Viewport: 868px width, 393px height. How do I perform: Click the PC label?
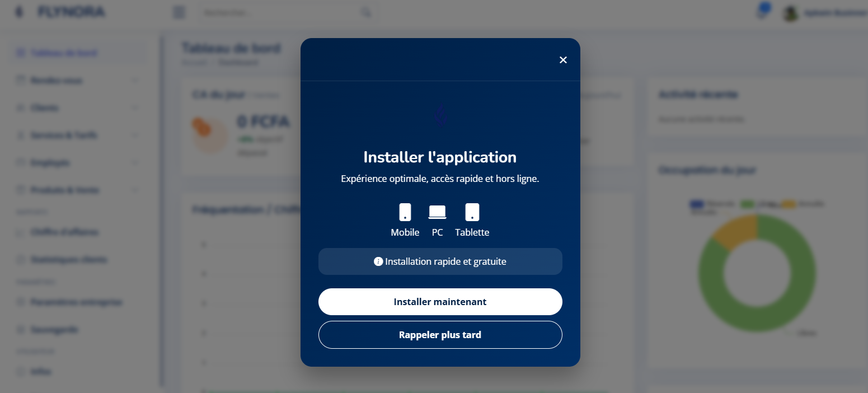[x=437, y=232]
